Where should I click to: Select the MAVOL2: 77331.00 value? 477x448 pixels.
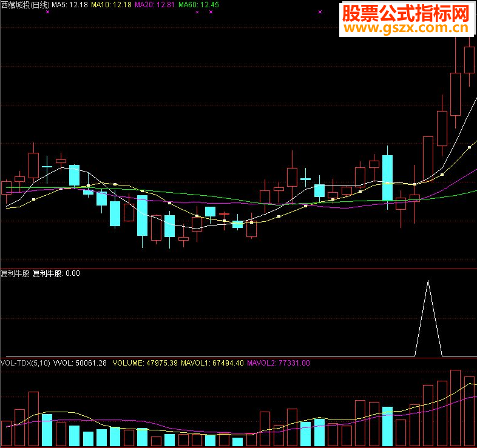[x=279, y=363]
